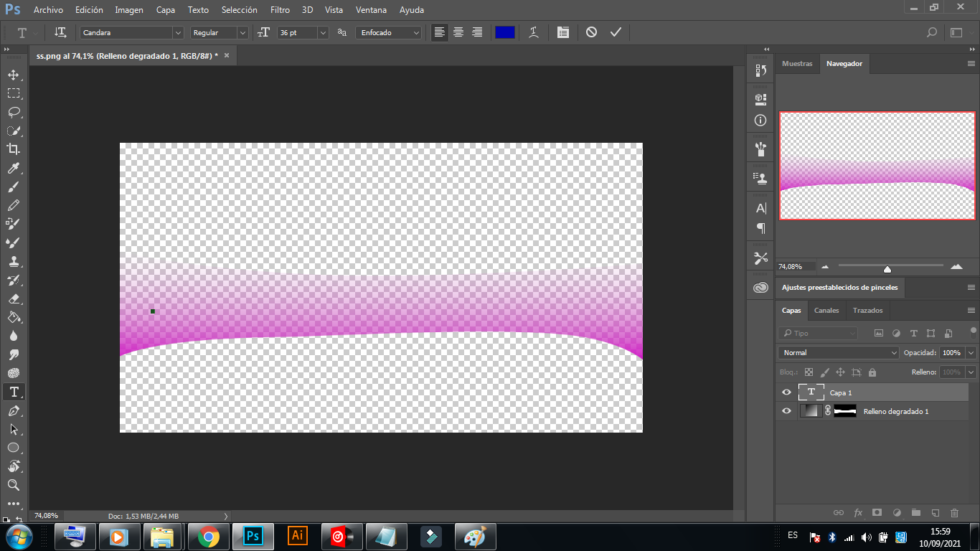
Task: Open the History panel icon
Action: coord(760,70)
